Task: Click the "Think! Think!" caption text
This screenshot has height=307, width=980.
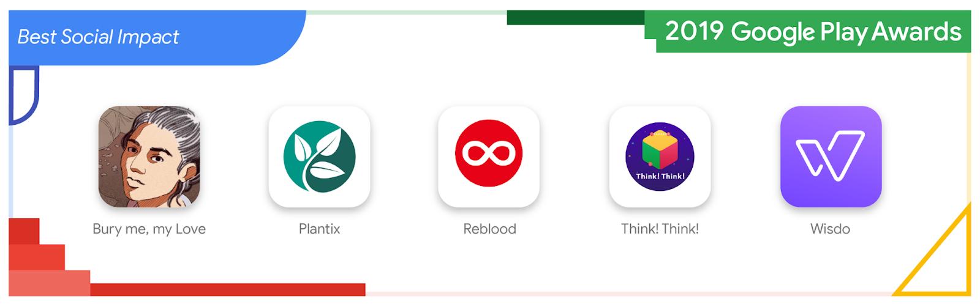Action: 660,229
